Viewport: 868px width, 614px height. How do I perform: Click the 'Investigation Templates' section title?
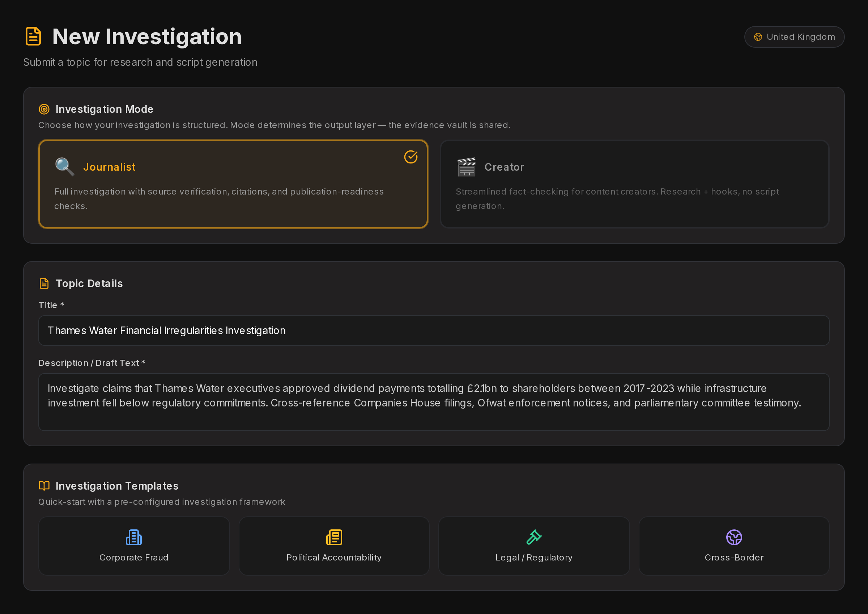(117, 486)
